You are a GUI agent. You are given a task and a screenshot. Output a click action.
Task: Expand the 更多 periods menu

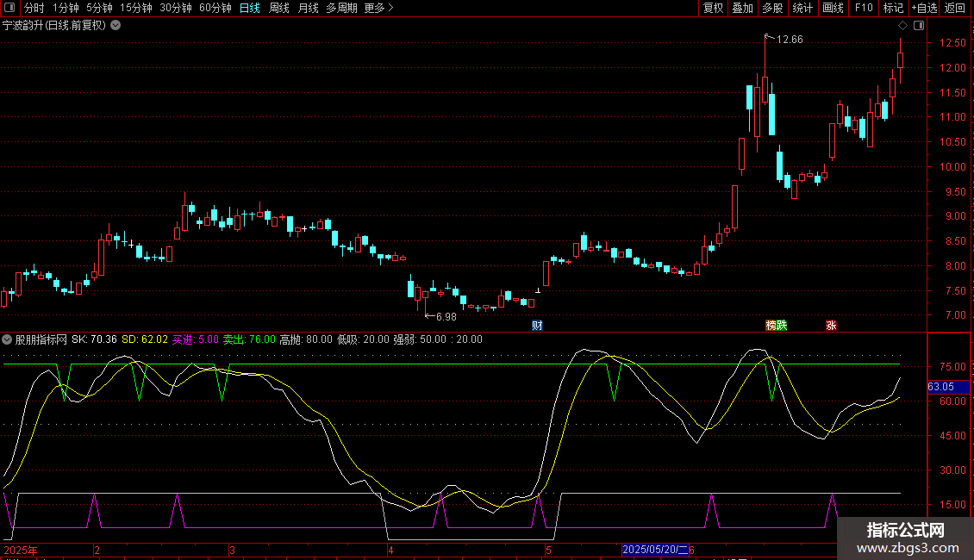pyautogui.click(x=378, y=9)
